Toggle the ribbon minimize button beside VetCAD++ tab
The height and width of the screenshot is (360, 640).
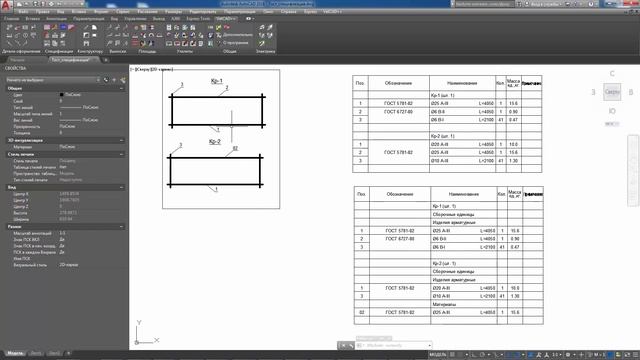click(x=249, y=19)
